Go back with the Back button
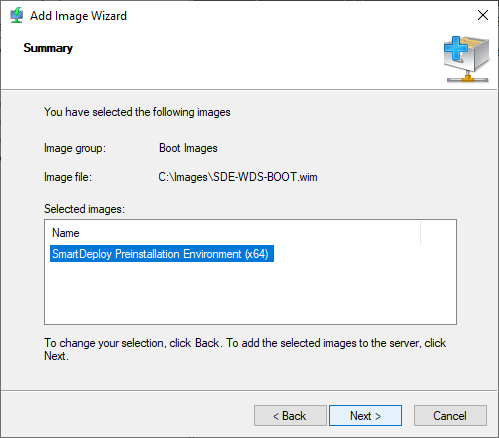 (x=290, y=415)
